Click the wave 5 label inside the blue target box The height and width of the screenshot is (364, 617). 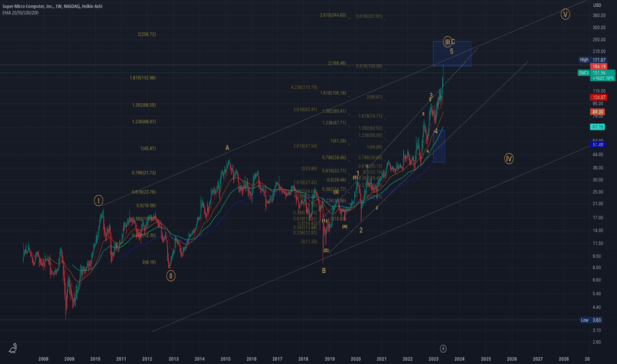451,52
